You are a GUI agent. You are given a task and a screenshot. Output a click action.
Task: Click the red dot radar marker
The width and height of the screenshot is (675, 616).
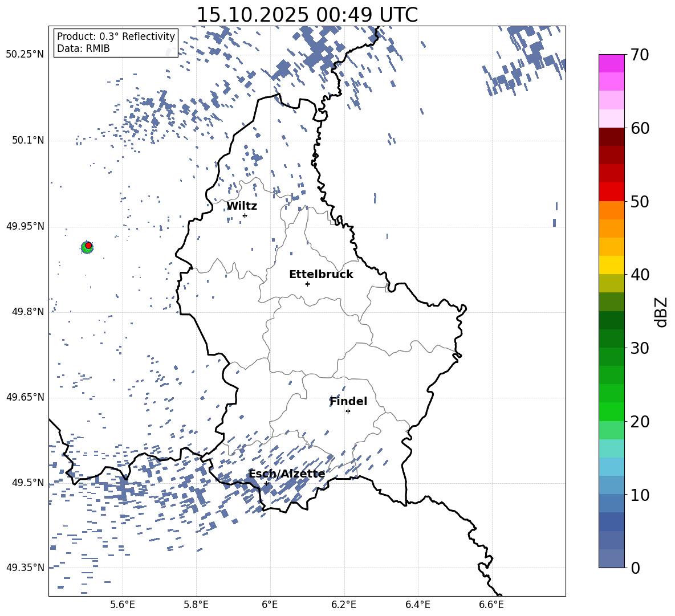pos(88,246)
